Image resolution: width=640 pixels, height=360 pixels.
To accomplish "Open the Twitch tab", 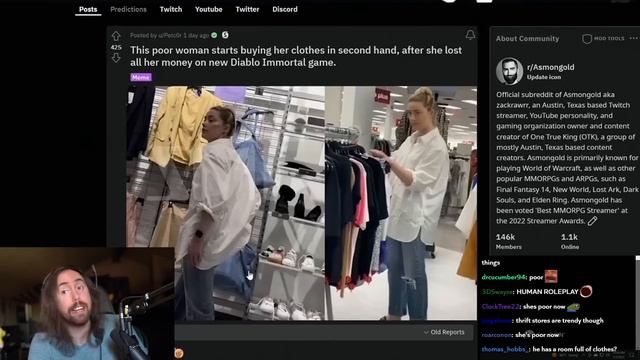I will point(171,9).
